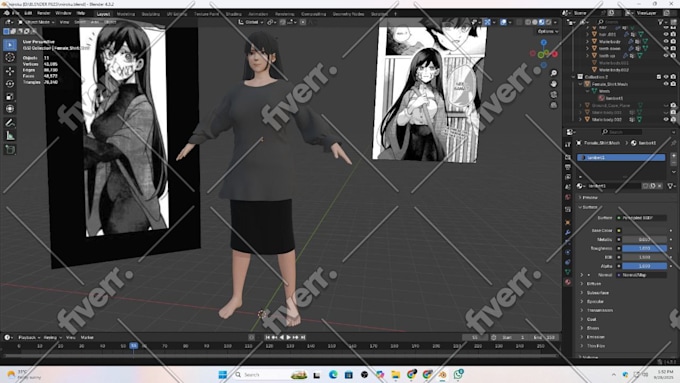The image size is (680, 383).
Task: Collapse the Surface panel
Action: [x=589, y=207]
